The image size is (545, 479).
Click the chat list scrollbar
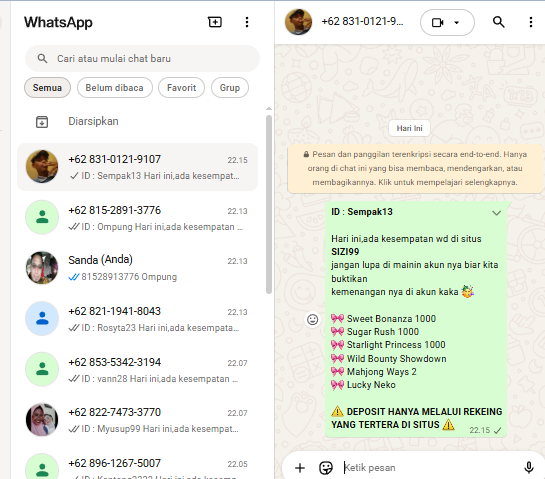click(269, 204)
